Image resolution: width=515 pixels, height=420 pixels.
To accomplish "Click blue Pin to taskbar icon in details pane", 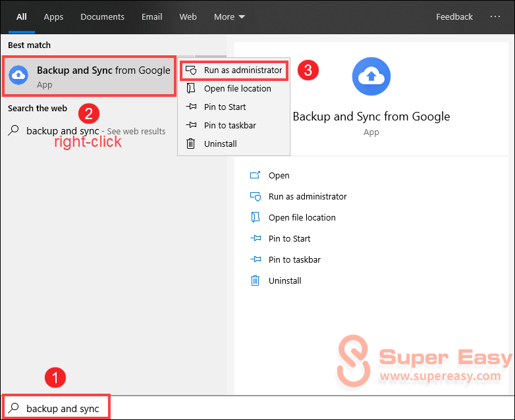I will tap(256, 259).
